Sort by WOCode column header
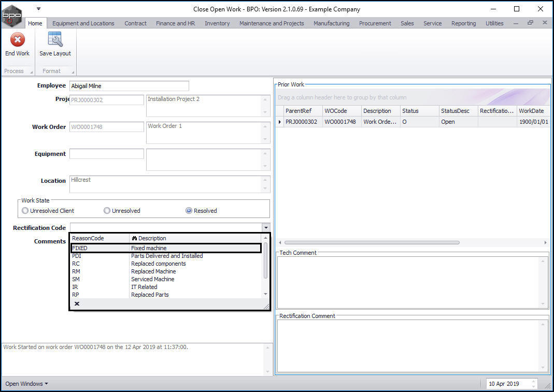The width and height of the screenshot is (554, 392). click(342, 111)
